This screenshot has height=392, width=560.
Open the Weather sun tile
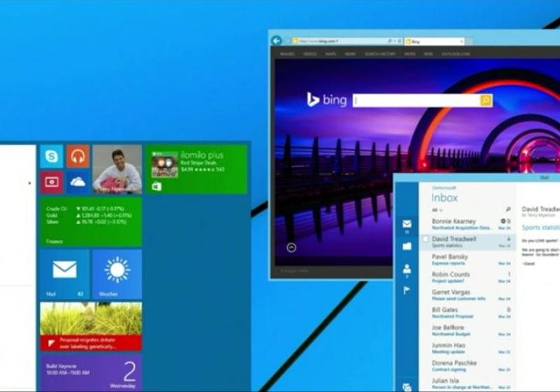(117, 274)
